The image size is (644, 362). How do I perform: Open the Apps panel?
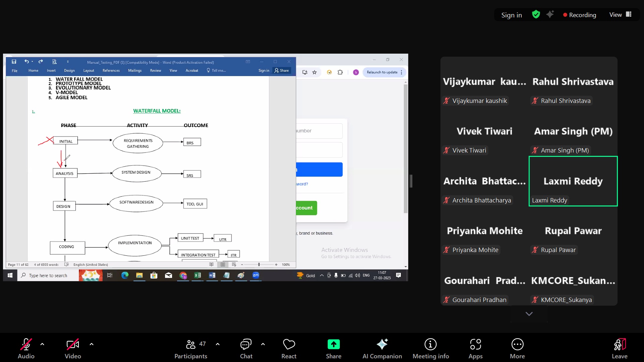pyautogui.click(x=475, y=348)
